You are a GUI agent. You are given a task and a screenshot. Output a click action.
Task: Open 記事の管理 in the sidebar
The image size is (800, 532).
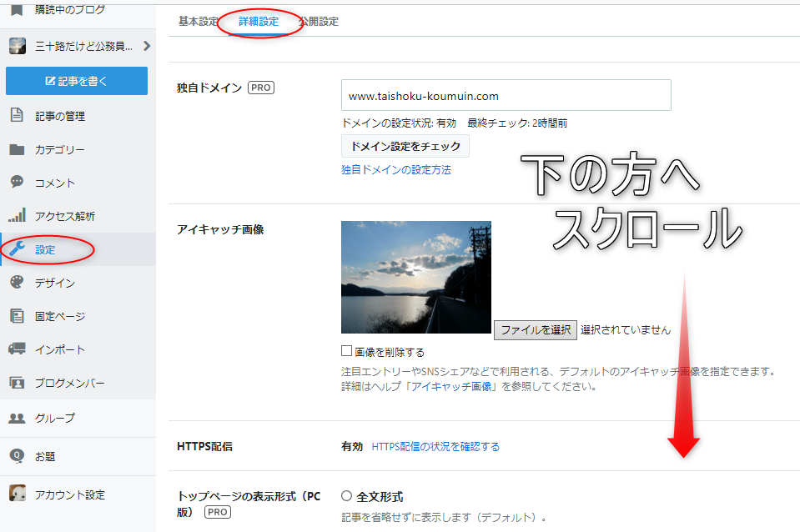click(60, 116)
